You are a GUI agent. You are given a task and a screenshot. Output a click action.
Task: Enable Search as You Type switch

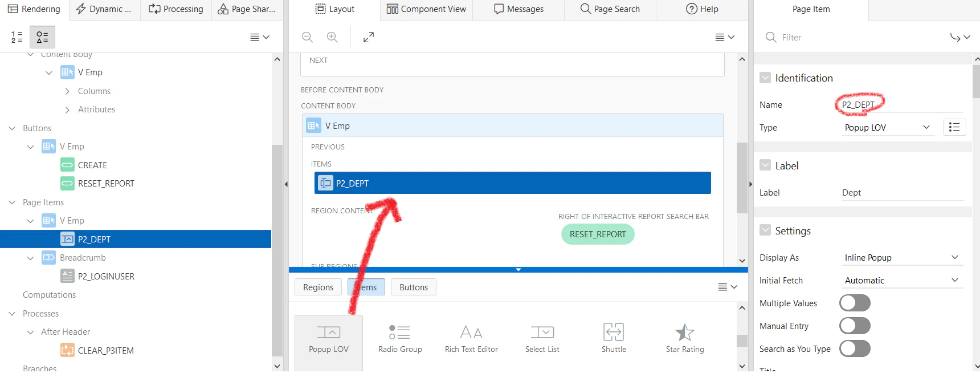point(855,348)
